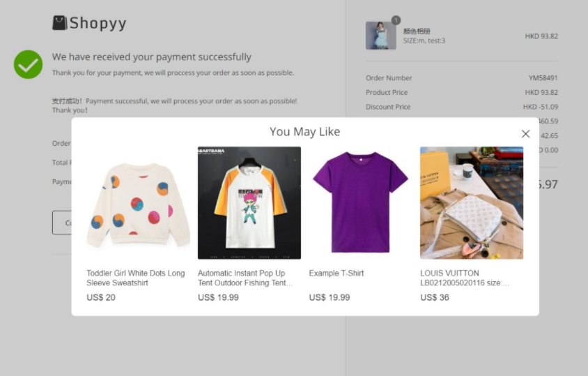Image resolution: width=588 pixels, height=376 pixels.
Task: Click the 颜色相册 product name in order summary
Action: pos(417,31)
